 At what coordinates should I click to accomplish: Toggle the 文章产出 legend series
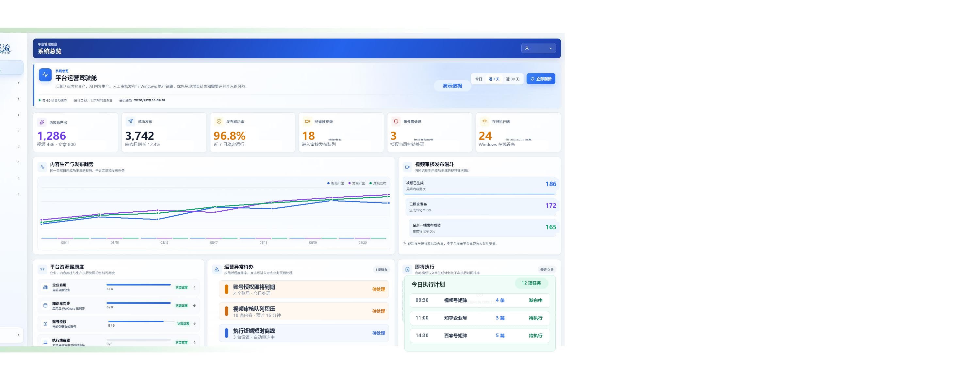357,184
